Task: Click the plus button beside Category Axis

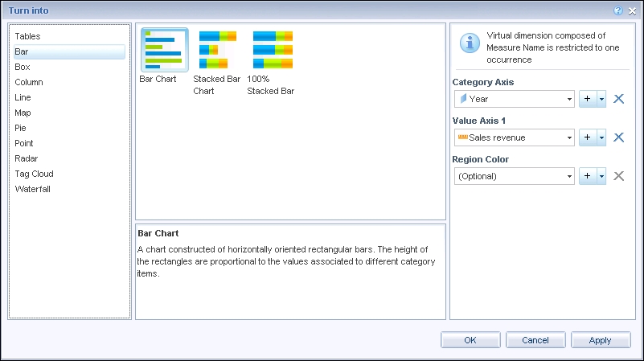Action: tap(587, 99)
